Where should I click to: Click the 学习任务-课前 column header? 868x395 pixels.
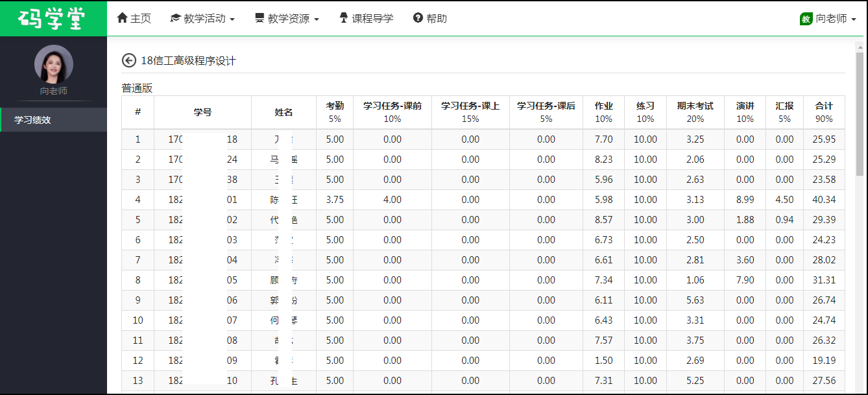click(392, 112)
